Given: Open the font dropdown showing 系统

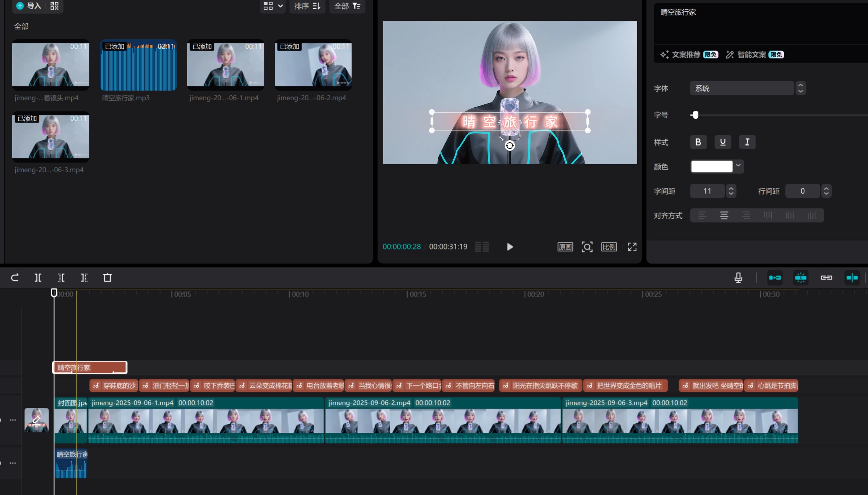Looking at the screenshot, I should (743, 89).
